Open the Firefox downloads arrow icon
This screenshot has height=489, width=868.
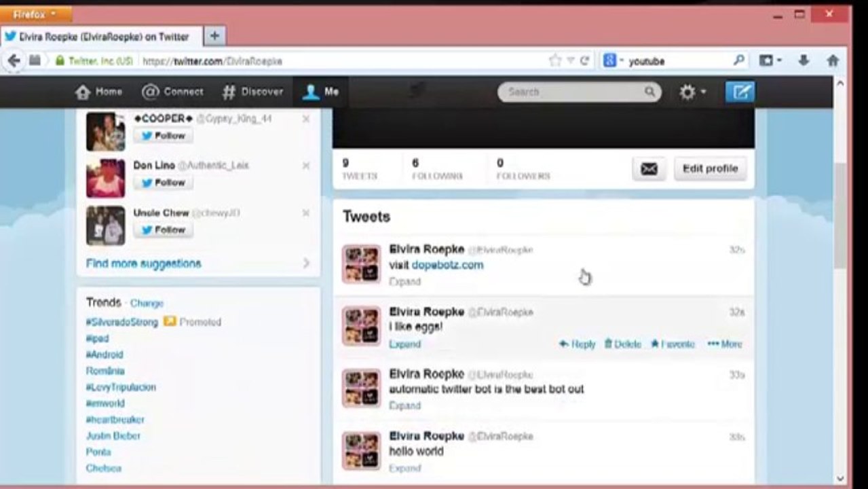(804, 60)
